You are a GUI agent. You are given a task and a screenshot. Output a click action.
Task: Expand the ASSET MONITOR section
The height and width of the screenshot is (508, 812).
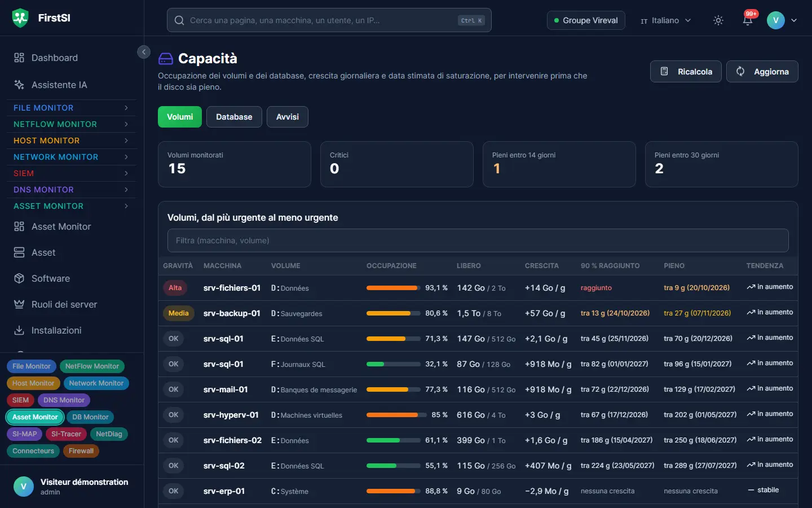(x=71, y=206)
